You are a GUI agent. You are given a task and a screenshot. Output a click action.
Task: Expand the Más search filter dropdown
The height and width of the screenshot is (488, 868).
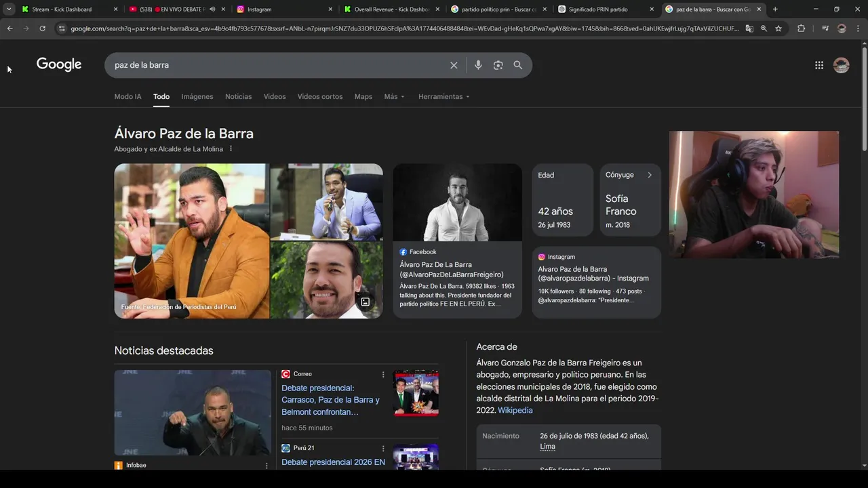point(394,96)
